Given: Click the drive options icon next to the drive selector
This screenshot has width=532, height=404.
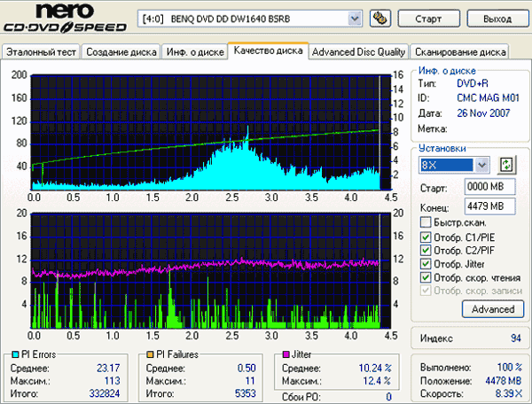Looking at the screenshot, I should [x=380, y=19].
